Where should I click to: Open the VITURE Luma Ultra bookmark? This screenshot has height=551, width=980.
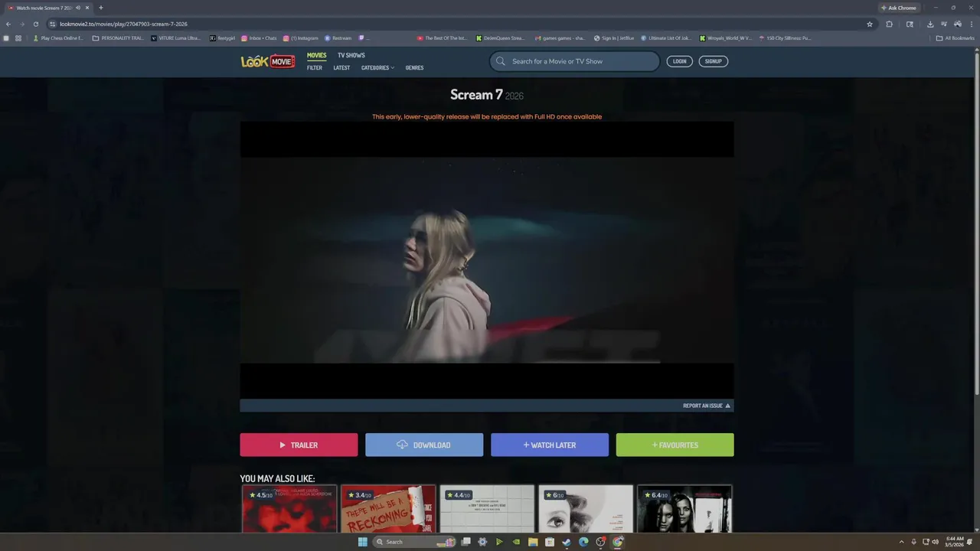click(x=176, y=37)
